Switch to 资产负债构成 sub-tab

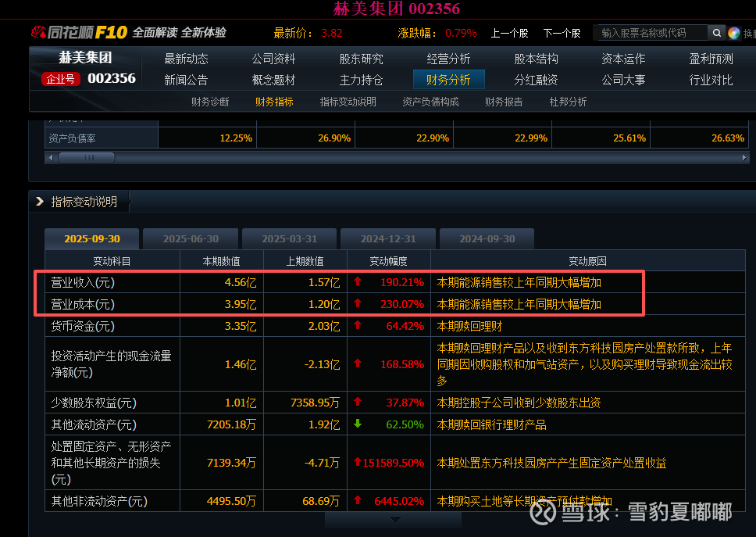click(x=430, y=102)
